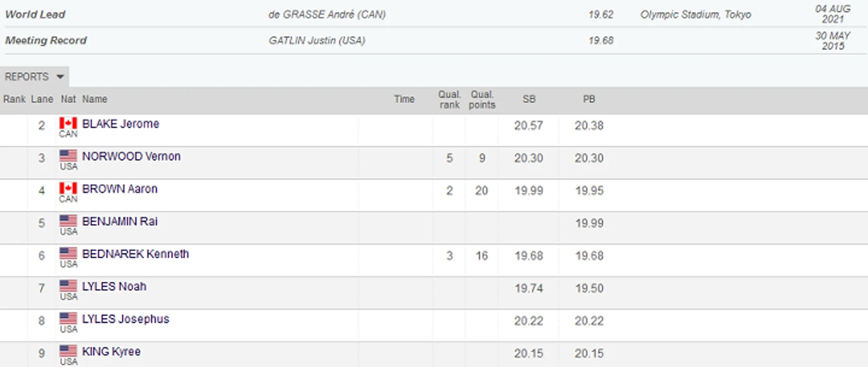Open NORWOOD Vernon athlete link
Image resolution: width=868 pixels, height=367 pixels.
(131, 157)
